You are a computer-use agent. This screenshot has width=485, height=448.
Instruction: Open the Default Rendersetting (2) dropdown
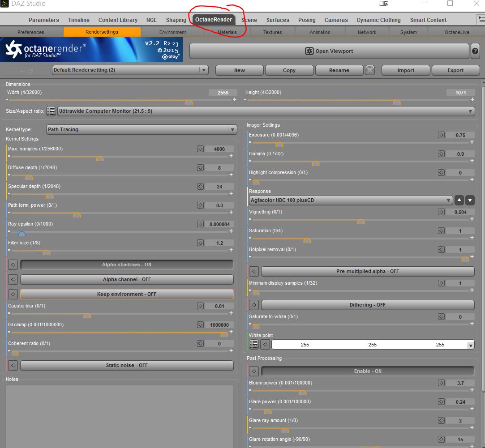pos(130,70)
